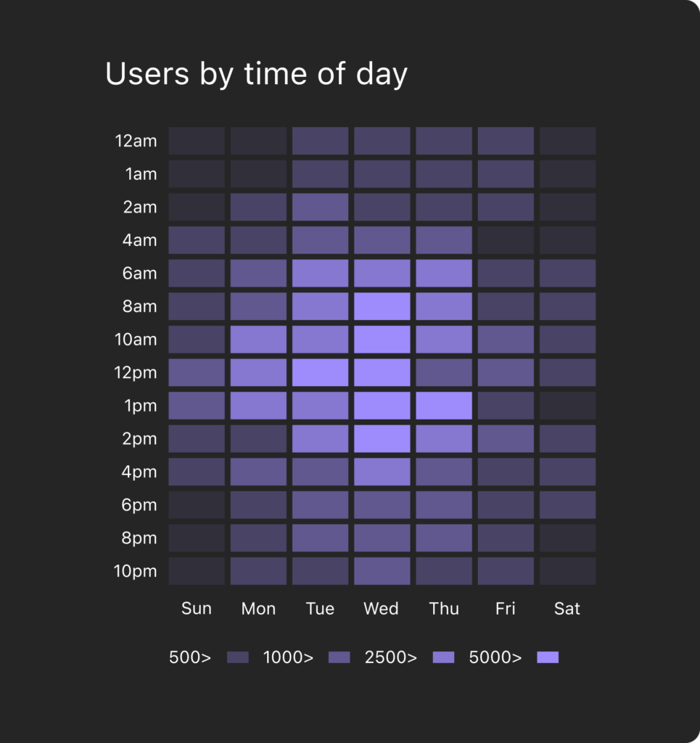Image resolution: width=700 pixels, height=743 pixels.
Task: Click the 2500> legend color swatch
Action: tap(443, 657)
